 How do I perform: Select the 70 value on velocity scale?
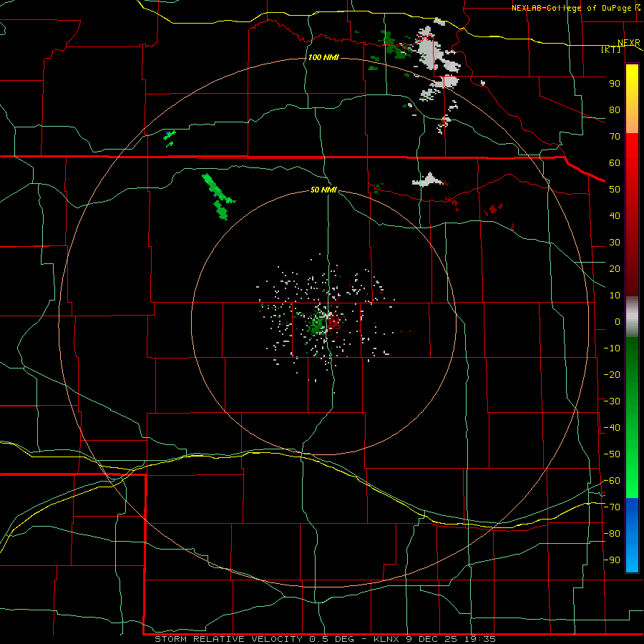point(615,137)
